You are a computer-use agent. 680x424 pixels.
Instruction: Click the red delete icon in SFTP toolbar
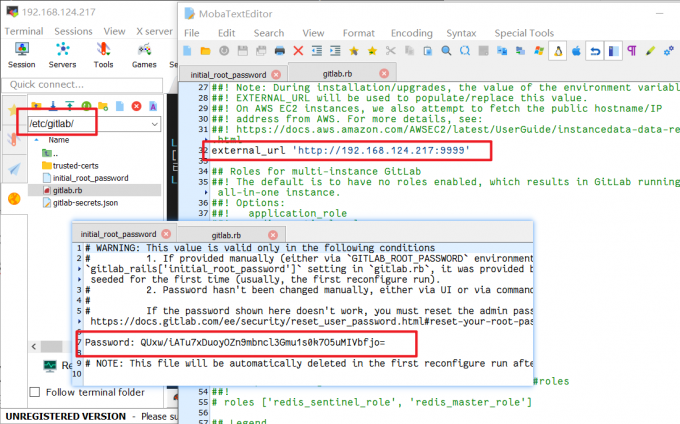136,105
